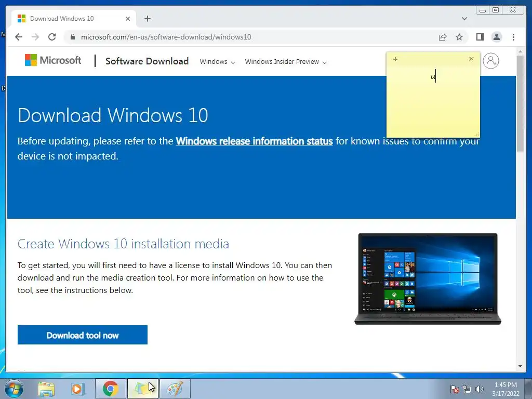Expand the Windows menu
Screen dimensions: 532x399
(x=217, y=62)
